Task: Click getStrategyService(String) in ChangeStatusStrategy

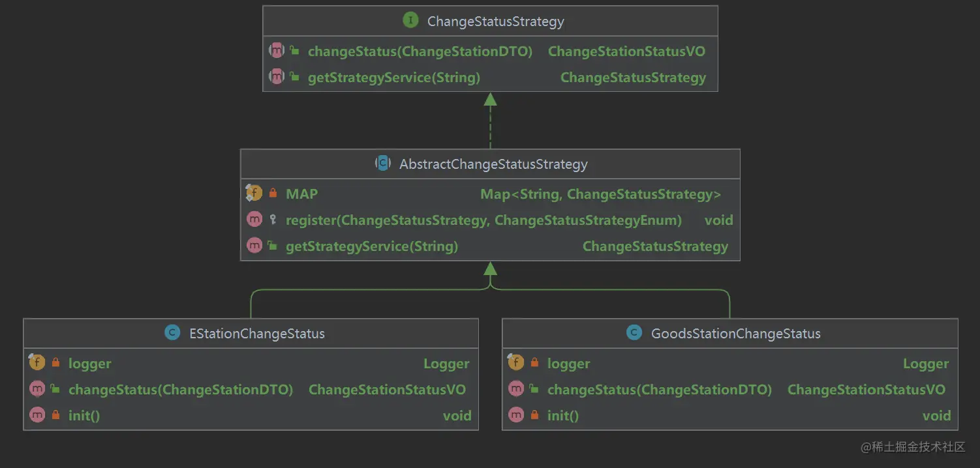Action: click(x=394, y=78)
